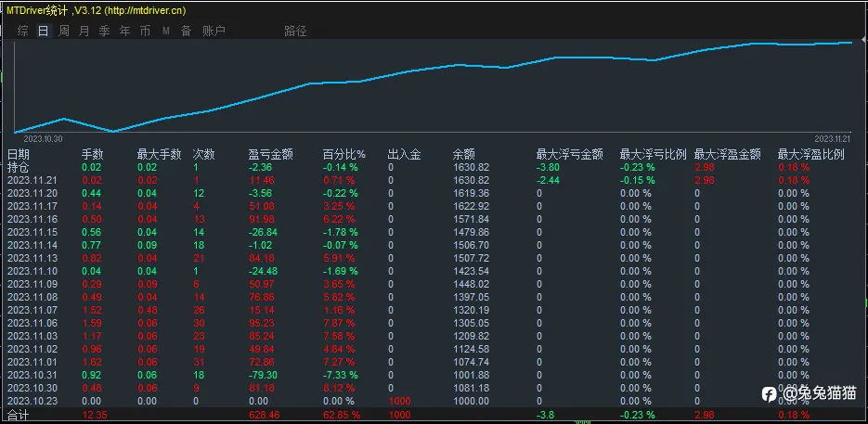Image resolution: width=868 pixels, height=424 pixels.
Task: Sort by the 盈亏金额 column header
Action: pyautogui.click(x=271, y=155)
